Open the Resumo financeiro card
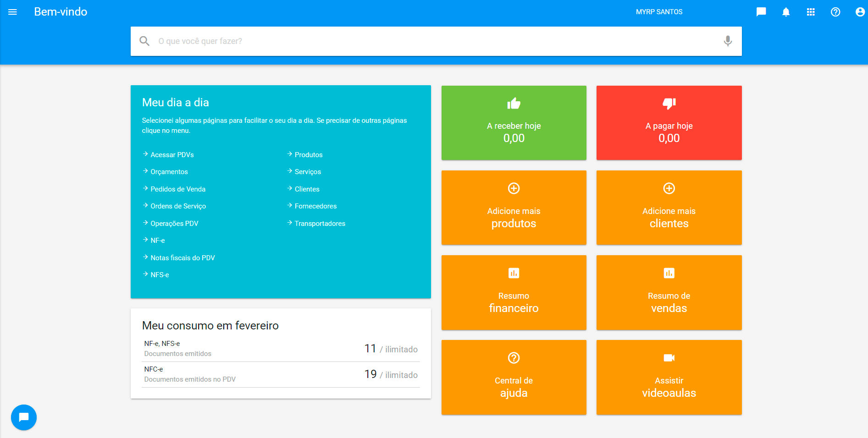This screenshot has height=438, width=868. (x=514, y=292)
